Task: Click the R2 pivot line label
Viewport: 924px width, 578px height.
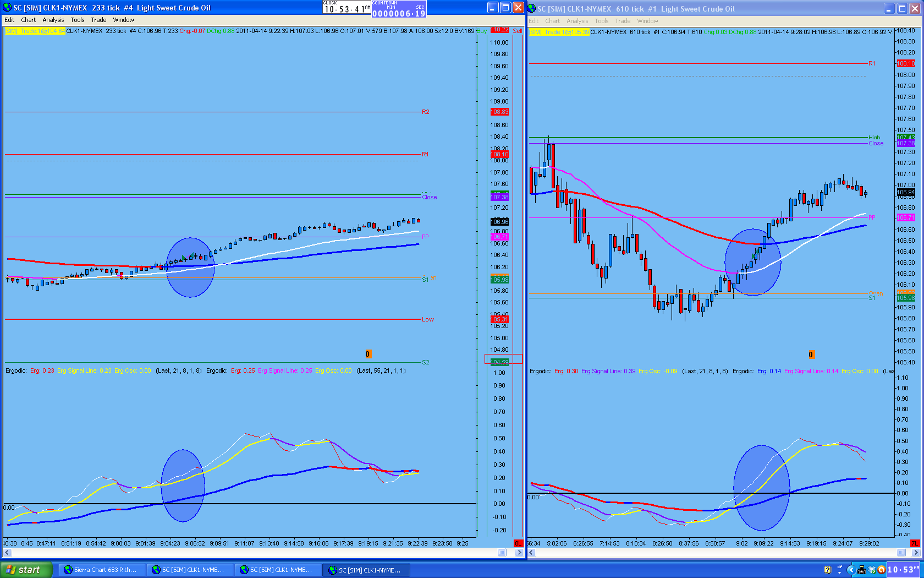Action: (x=426, y=112)
